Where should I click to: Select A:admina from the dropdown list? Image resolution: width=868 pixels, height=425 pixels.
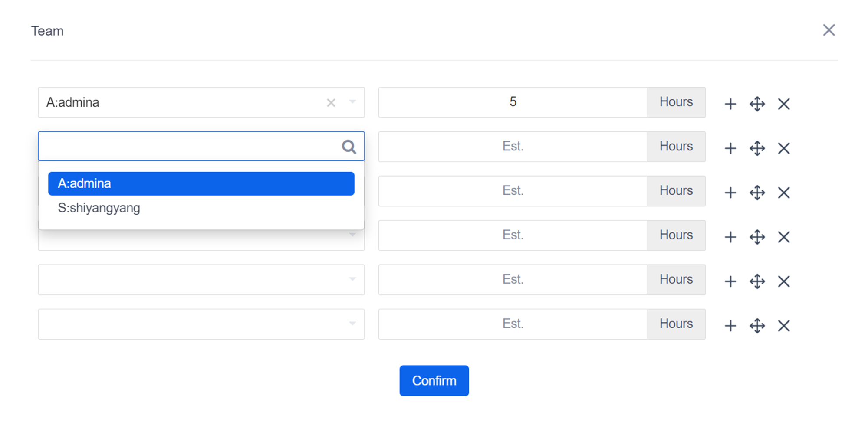(201, 183)
